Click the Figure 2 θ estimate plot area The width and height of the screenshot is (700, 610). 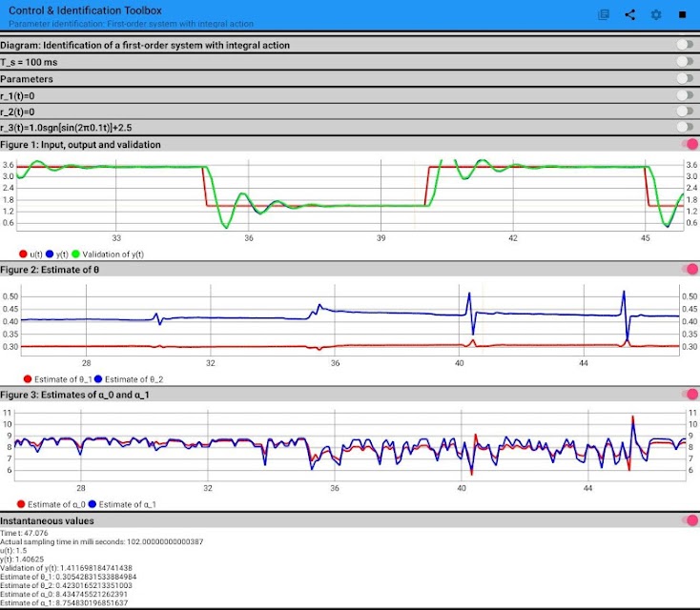click(350, 320)
